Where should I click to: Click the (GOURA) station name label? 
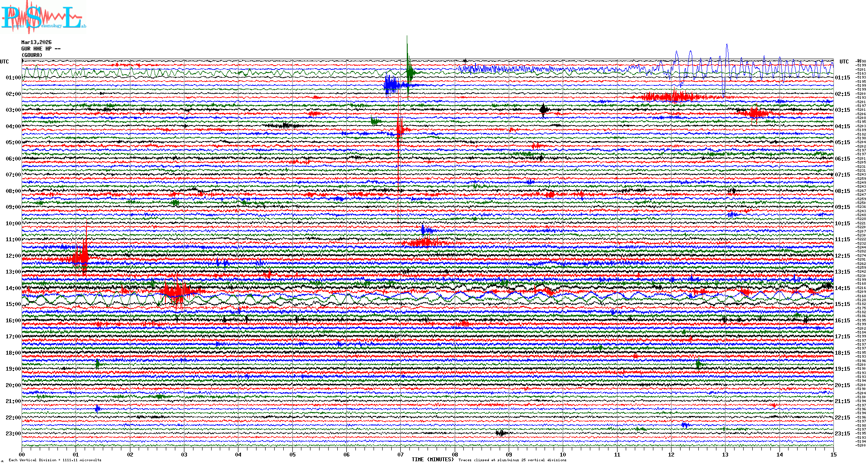pyautogui.click(x=32, y=55)
